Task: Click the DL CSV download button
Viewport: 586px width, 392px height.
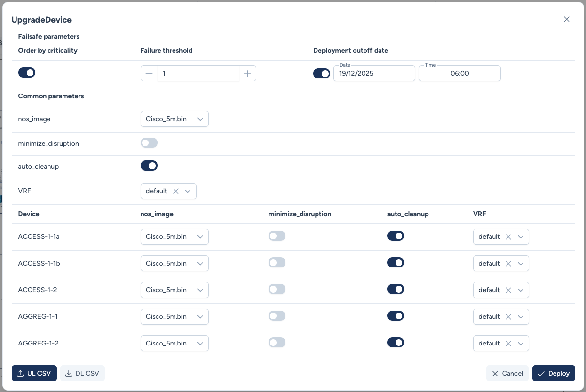Action: click(x=82, y=374)
